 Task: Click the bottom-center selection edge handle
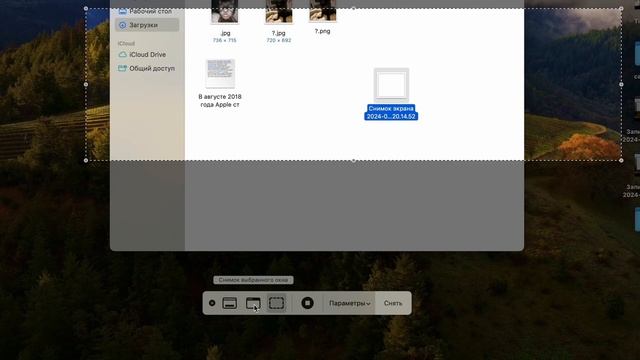coord(353,160)
